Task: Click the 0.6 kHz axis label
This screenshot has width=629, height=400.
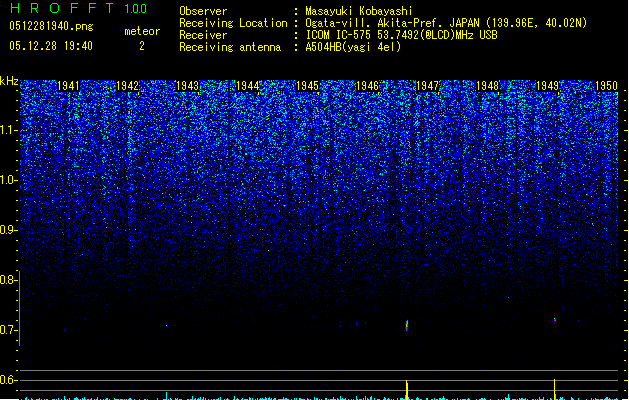Action: coord(8,380)
